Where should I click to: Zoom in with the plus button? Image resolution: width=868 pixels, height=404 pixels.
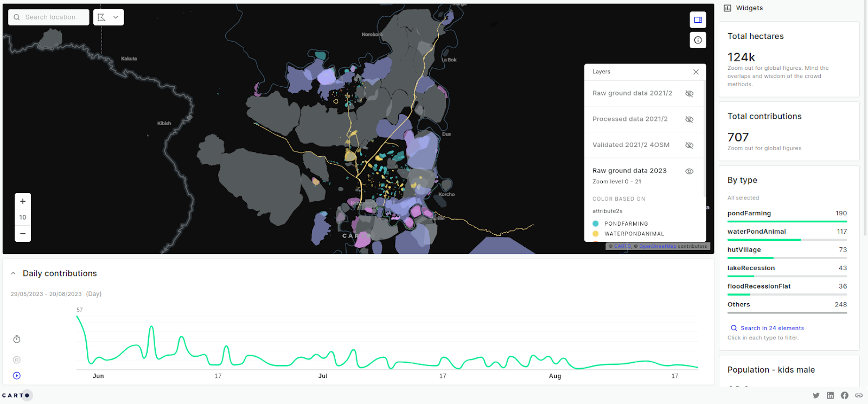pos(23,201)
